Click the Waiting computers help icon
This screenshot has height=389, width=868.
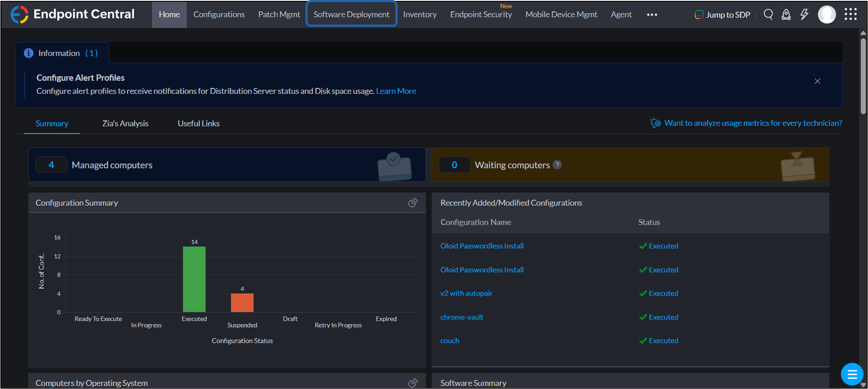[x=557, y=165]
